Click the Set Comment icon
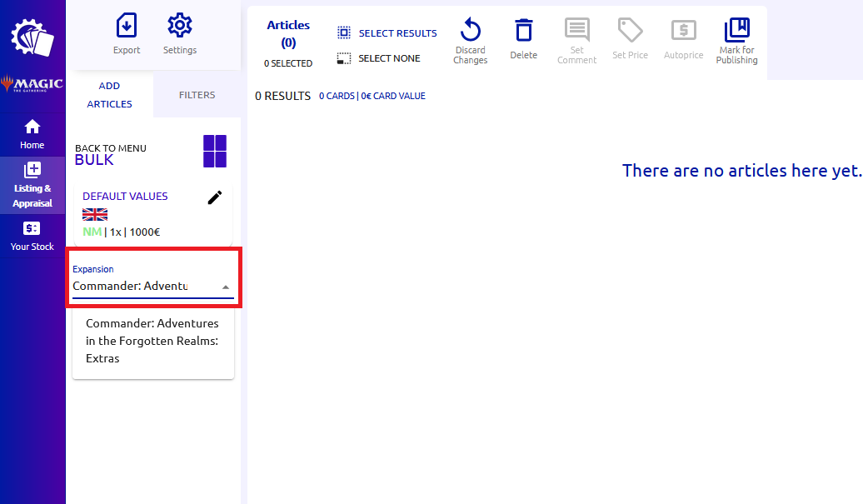Screen dimensions: 863x504 (576, 30)
